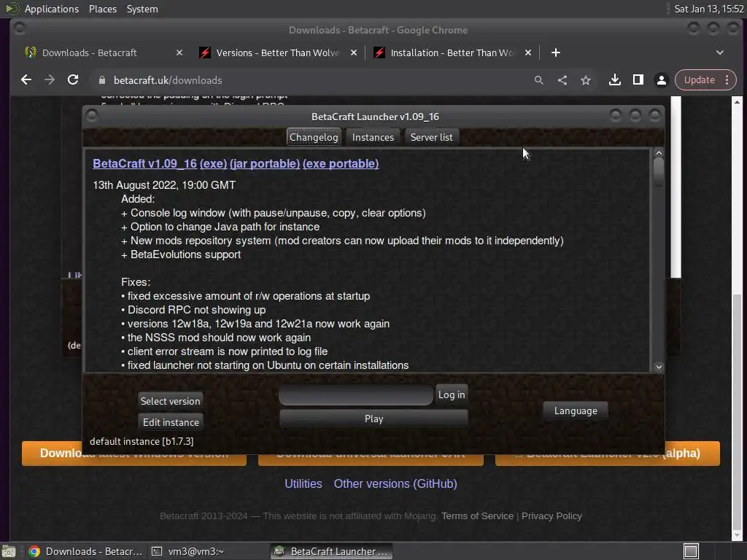Switch to BetaCraft Launcher taskbar entry
The width and height of the screenshot is (747, 560).
click(x=332, y=551)
